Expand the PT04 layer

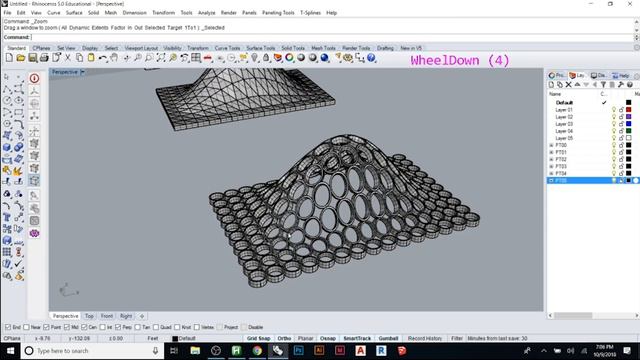point(551,173)
